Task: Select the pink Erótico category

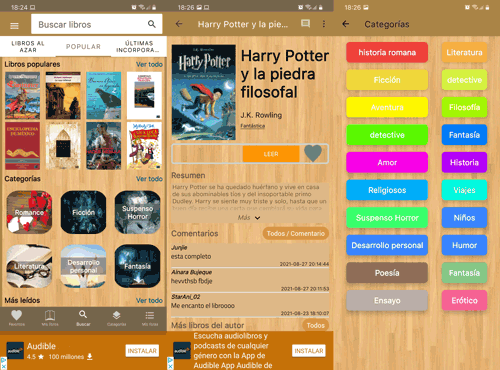Action: pyautogui.click(x=464, y=301)
